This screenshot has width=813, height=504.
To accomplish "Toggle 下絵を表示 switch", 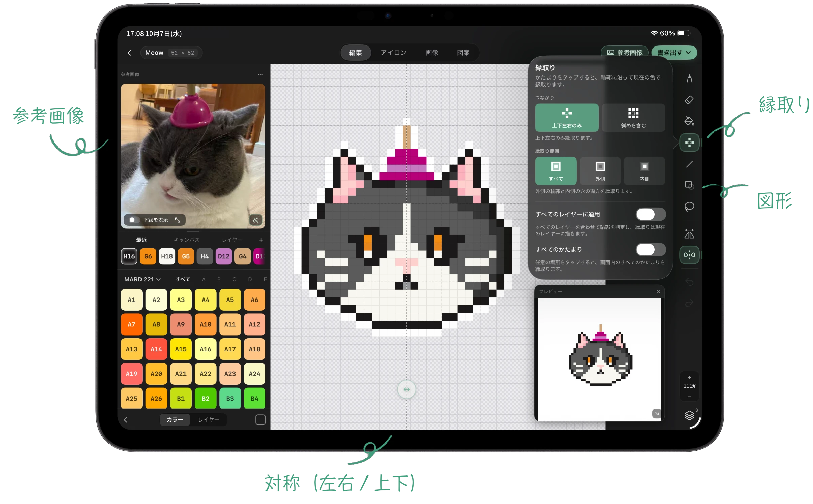I will (134, 220).
